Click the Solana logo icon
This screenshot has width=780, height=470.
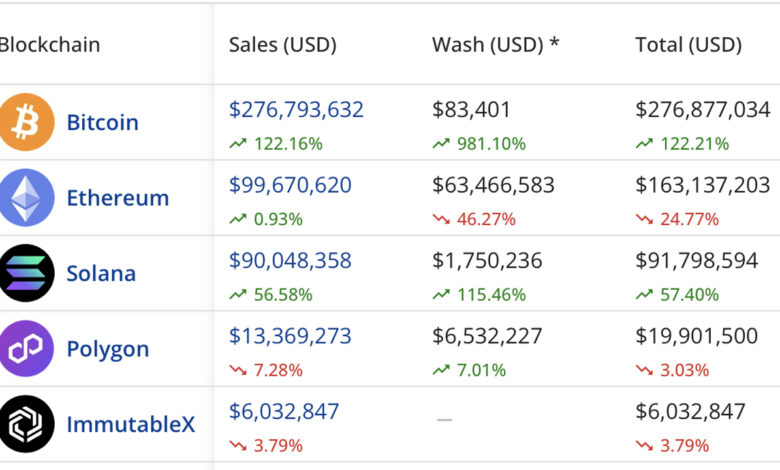[27, 273]
